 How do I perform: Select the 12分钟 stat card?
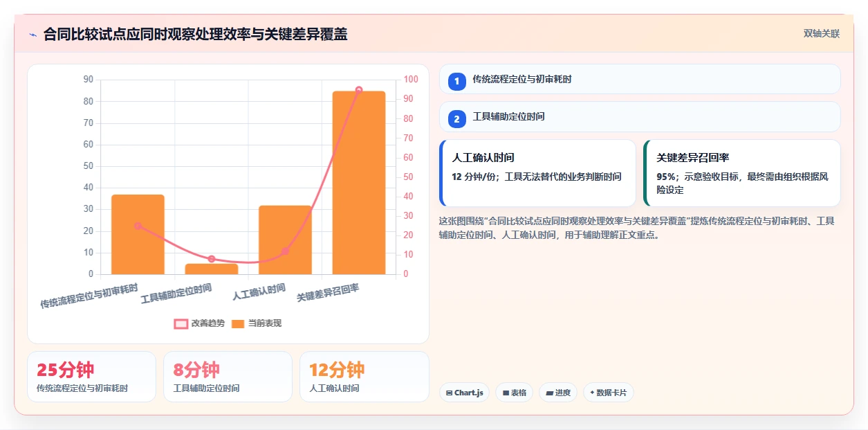[x=364, y=377]
